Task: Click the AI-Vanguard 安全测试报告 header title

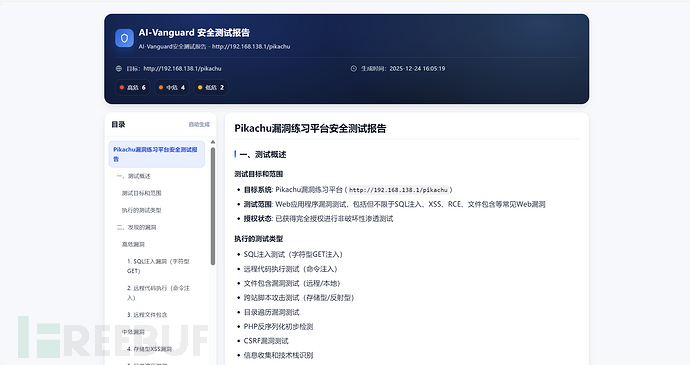Action: [x=194, y=33]
